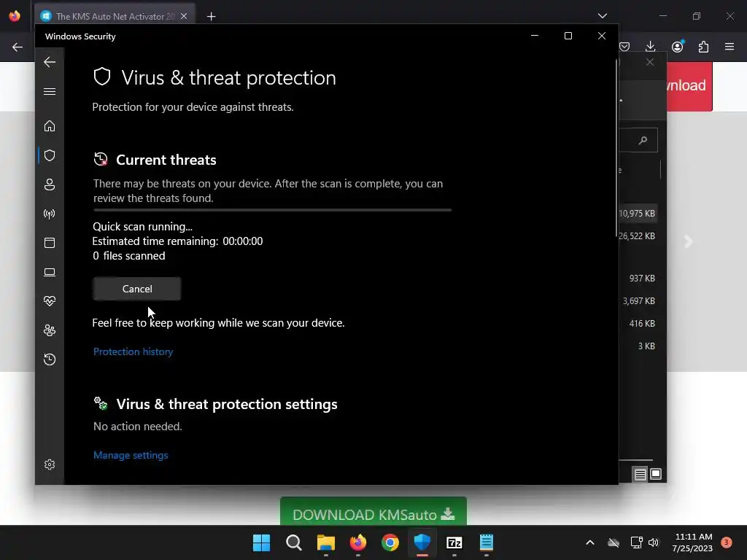Open the Windows Start menu
The height and width of the screenshot is (560, 747).
point(262,542)
